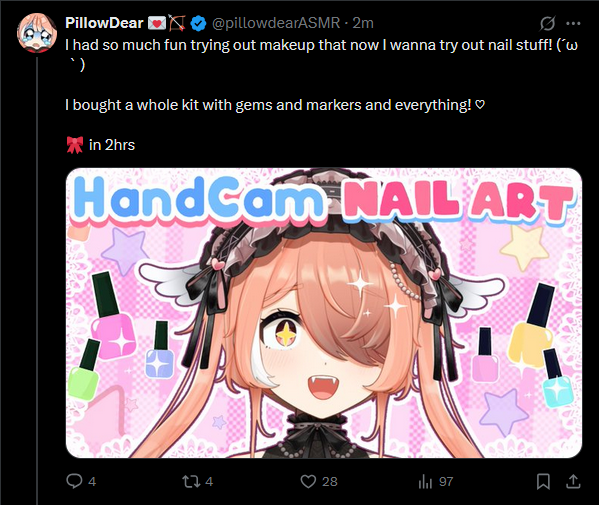
Task: Open PillowDear's profile avatar
Action: tap(37, 32)
